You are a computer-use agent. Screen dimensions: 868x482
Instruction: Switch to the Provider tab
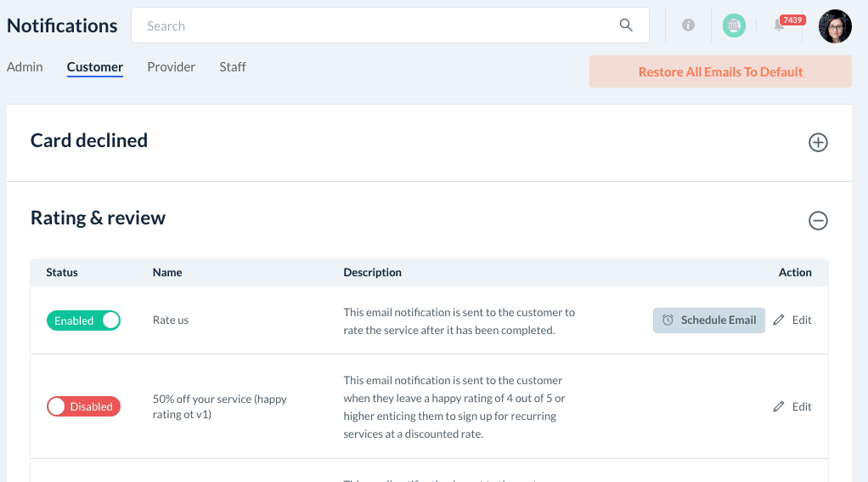coord(171,67)
